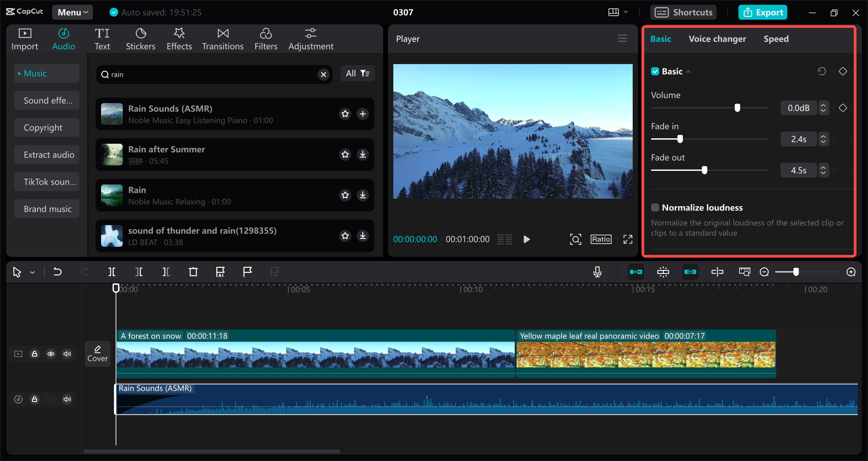The height and width of the screenshot is (461, 868).
Task: Click the Export button
Action: tap(763, 13)
